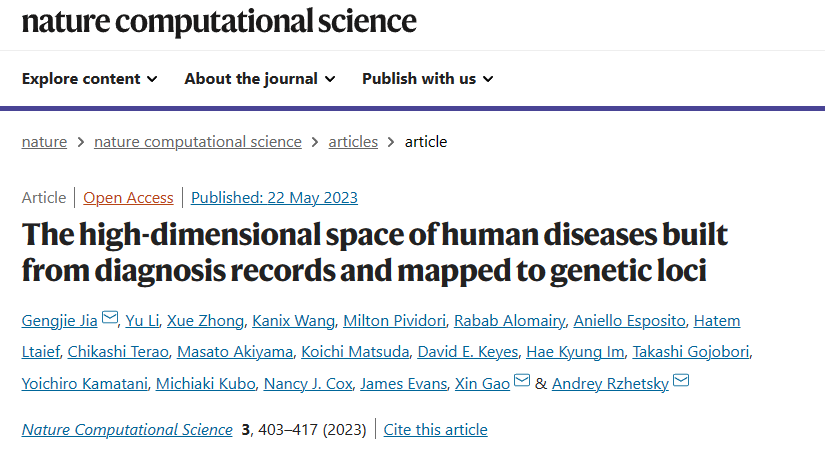Click envelope icon after Andrey Rzhetsky
Screen dimensions: 825x455
pos(682,383)
